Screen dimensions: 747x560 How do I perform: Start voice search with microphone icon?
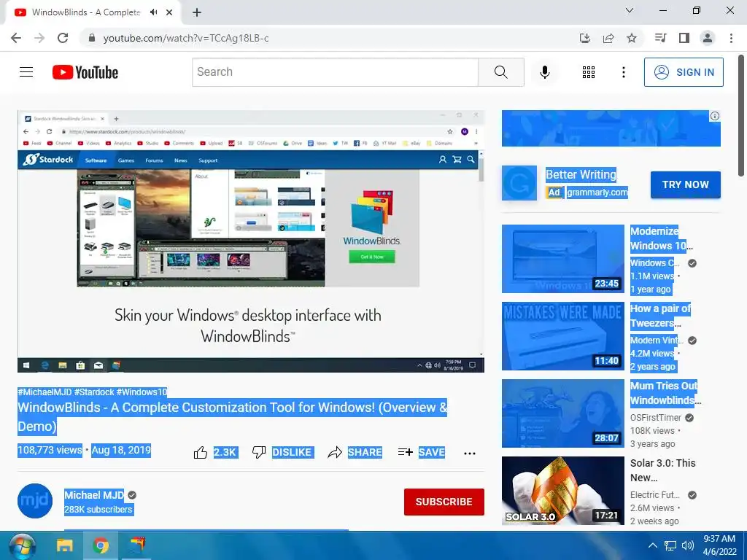(544, 72)
